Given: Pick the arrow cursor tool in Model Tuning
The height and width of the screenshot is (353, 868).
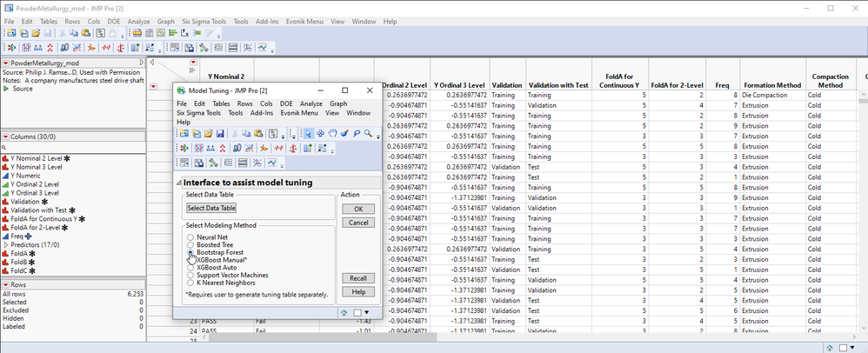Looking at the screenshot, I should click(309, 134).
